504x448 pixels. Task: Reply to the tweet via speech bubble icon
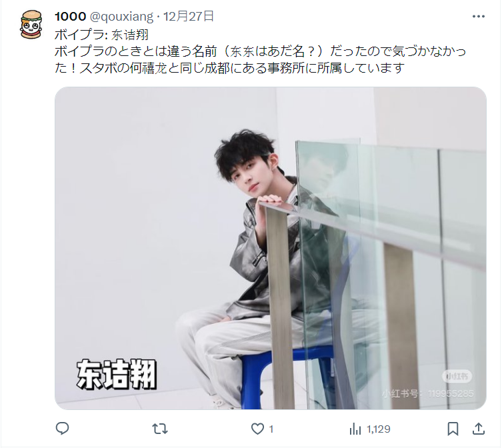point(62,429)
